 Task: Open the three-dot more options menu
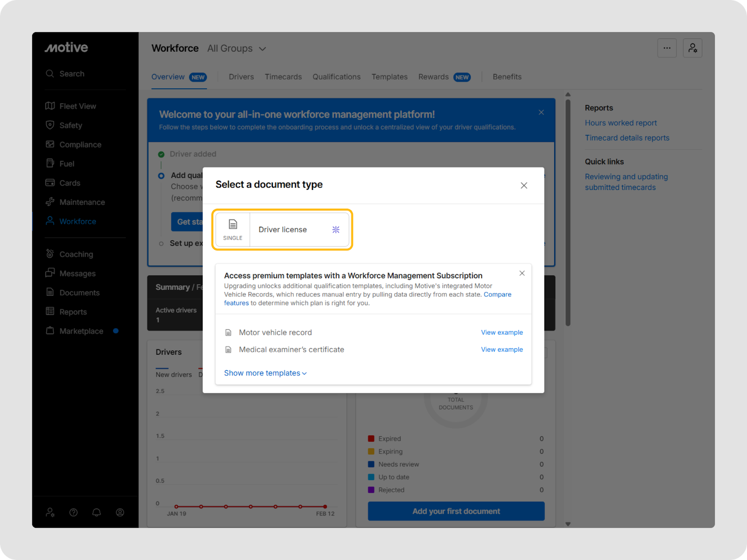tap(667, 48)
